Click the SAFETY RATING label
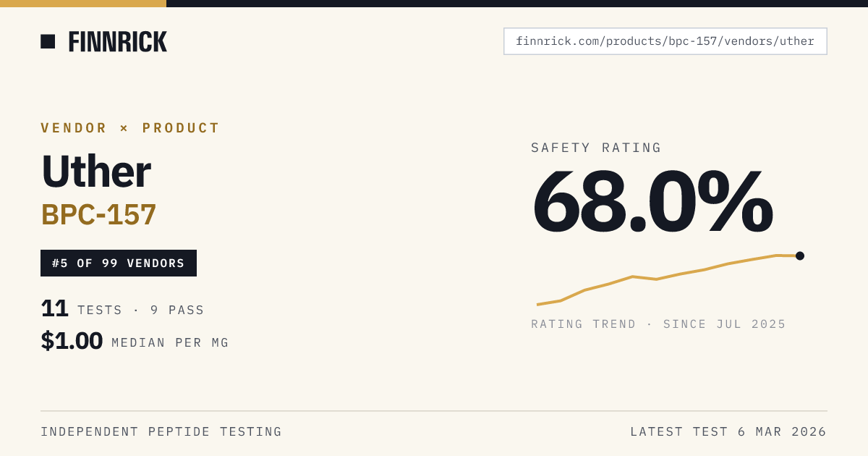This screenshot has height=456, width=868. 596,148
